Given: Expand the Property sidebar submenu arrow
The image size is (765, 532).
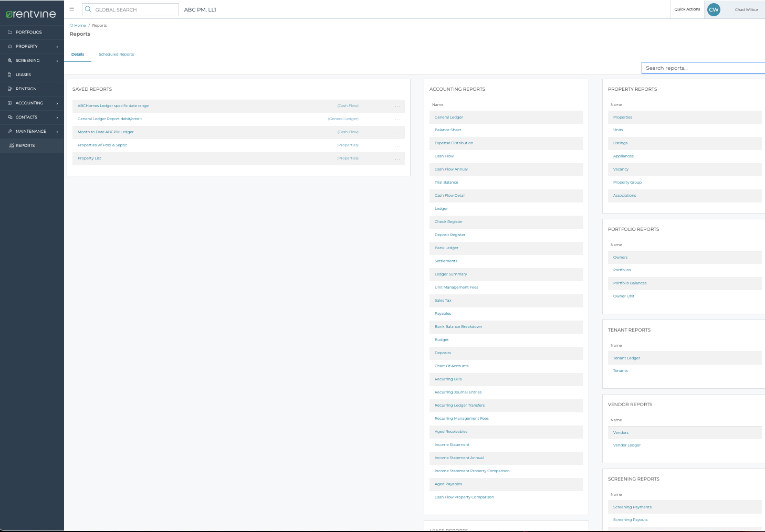Looking at the screenshot, I should click(57, 47).
